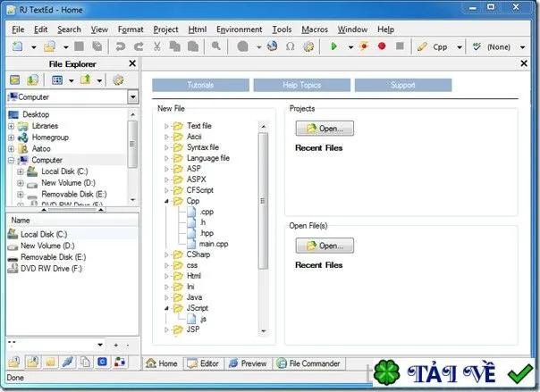Image resolution: width=540 pixels, height=392 pixels.
Task: Click the Paste toolbar icon
Action: click(x=193, y=46)
